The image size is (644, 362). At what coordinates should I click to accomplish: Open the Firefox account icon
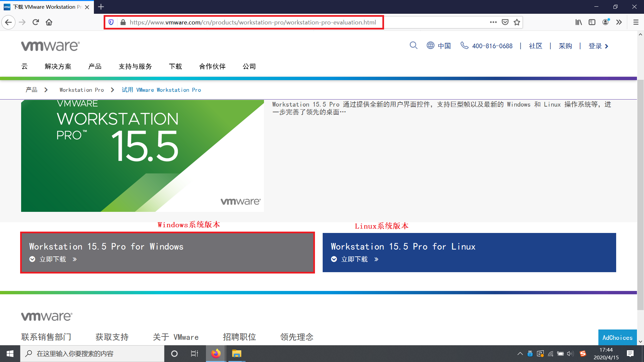tap(606, 22)
